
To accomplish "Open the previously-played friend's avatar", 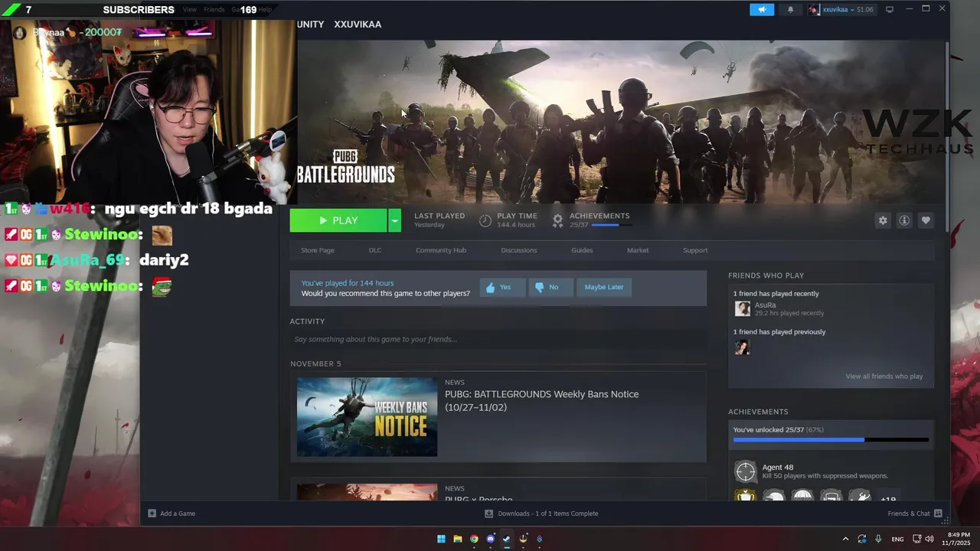I will pos(743,347).
